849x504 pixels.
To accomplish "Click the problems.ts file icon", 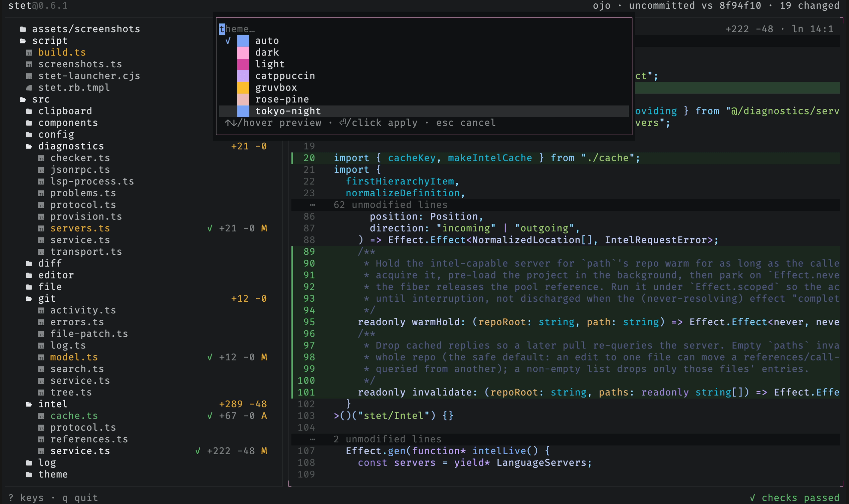I will (x=41, y=194).
